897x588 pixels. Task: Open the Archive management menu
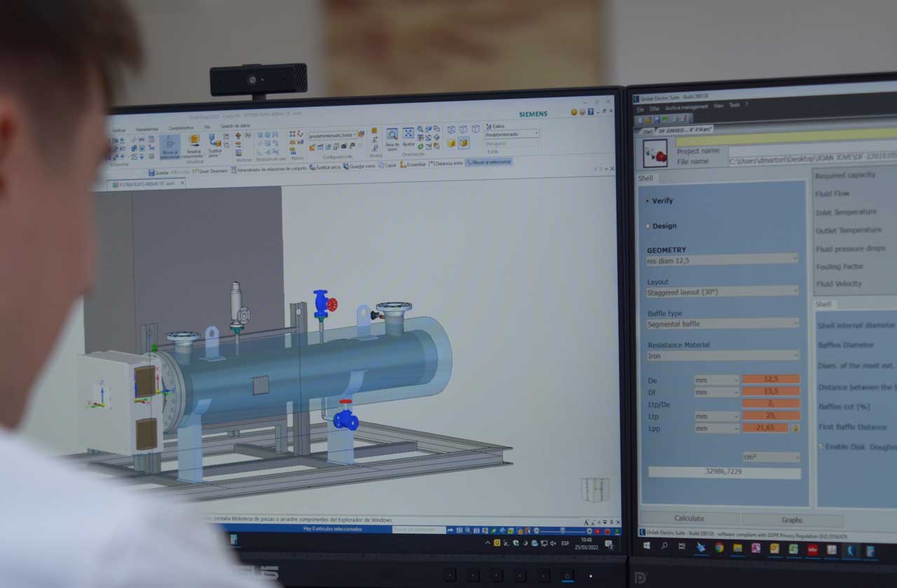tap(686, 108)
